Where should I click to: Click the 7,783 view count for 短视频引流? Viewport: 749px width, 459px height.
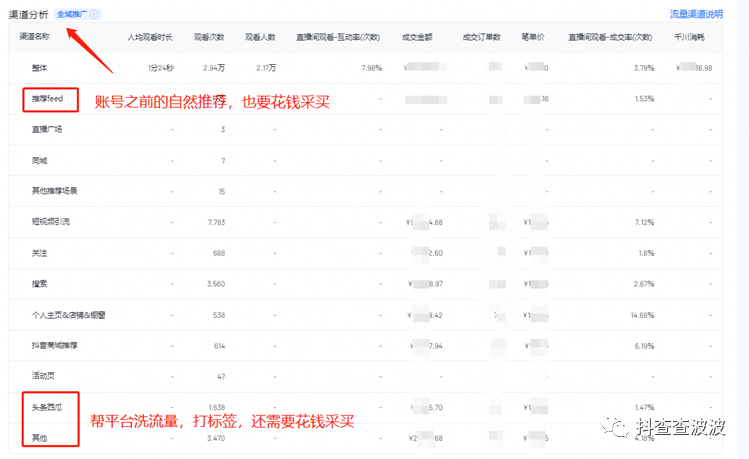(x=216, y=222)
